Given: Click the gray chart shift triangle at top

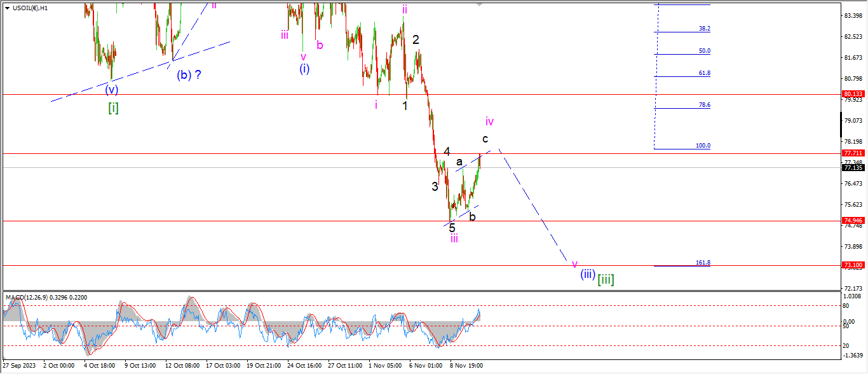Looking at the screenshot, I should click(x=480, y=4).
